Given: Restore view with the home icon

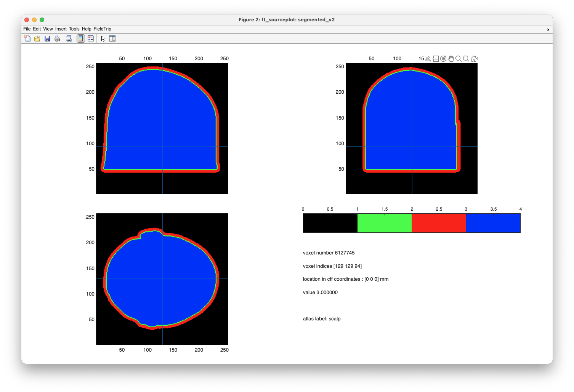Looking at the screenshot, I should click(474, 59).
